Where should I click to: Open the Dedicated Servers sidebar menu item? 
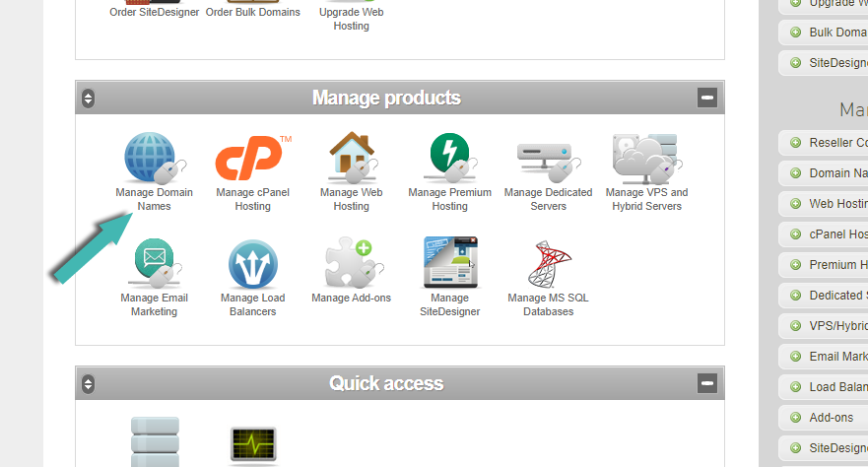[823, 295]
